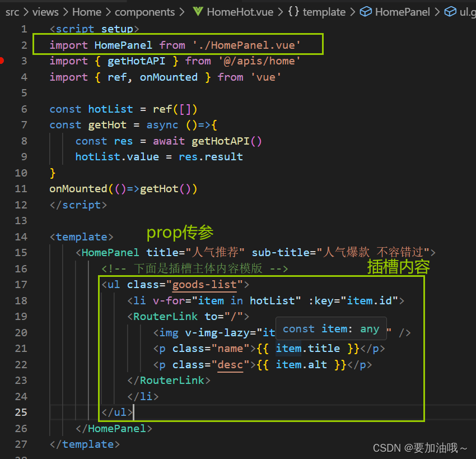Viewport: 476px width, 459px height.
Task: Click item.title on line 21
Action: pyautogui.click(x=308, y=349)
